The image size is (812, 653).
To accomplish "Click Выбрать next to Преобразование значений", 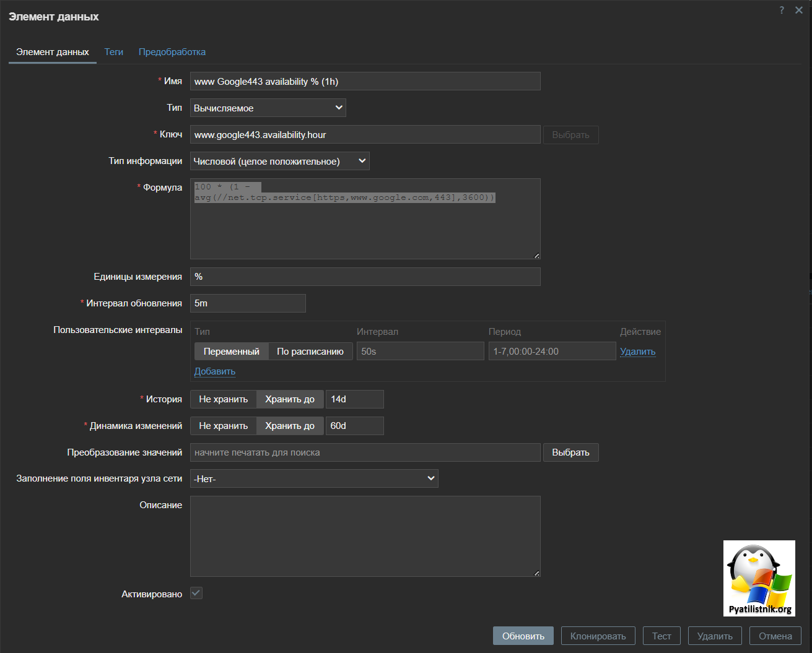I will tap(571, 452).
